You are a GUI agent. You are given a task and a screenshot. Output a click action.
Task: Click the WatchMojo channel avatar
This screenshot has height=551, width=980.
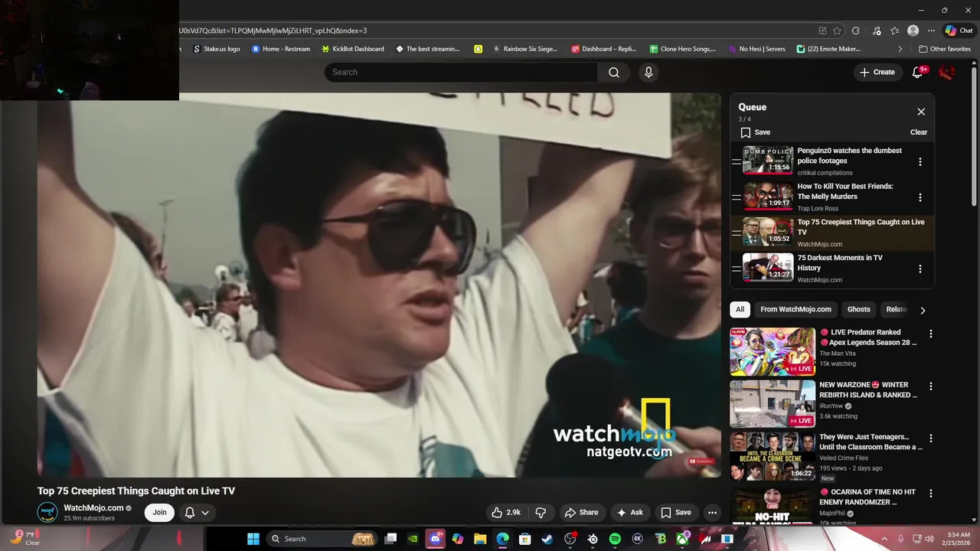(x=47, y=513)
